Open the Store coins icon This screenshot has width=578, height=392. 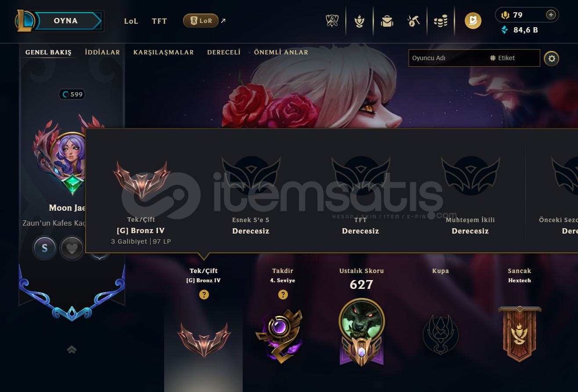[441, 21]
